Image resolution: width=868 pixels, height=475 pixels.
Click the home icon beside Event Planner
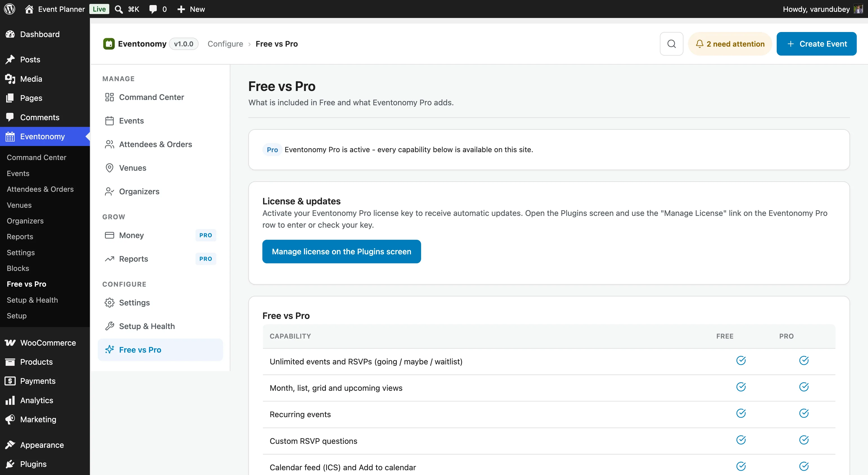(x=29, y=9)
